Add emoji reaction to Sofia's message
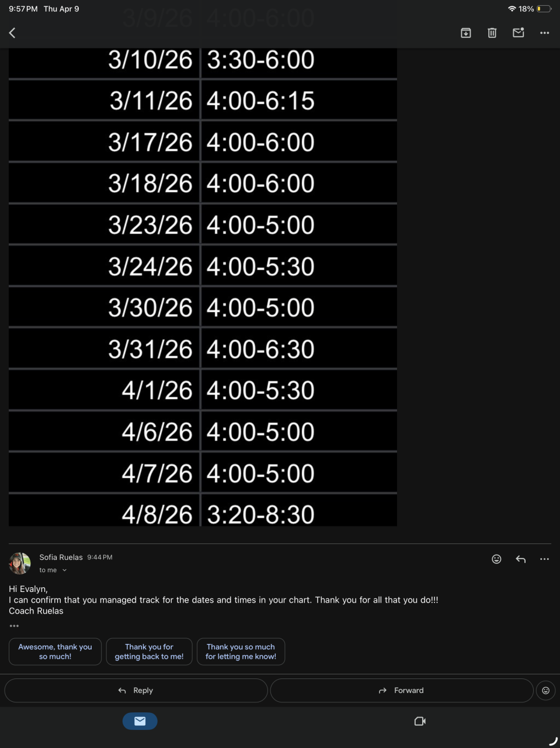 (496, 559)
